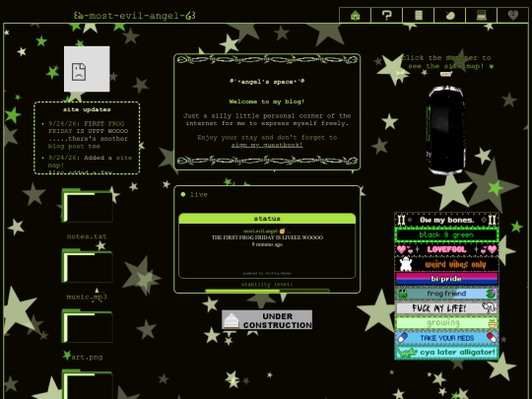Open the art.png label
The image size is (532, 399).
click(x=87, y=357)
